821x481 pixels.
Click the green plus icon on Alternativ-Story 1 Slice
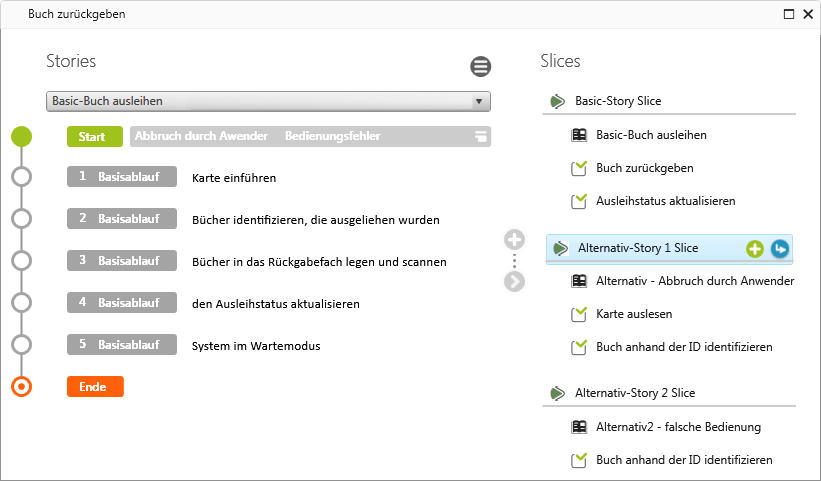pyautogui.click(x=754, y=248)
